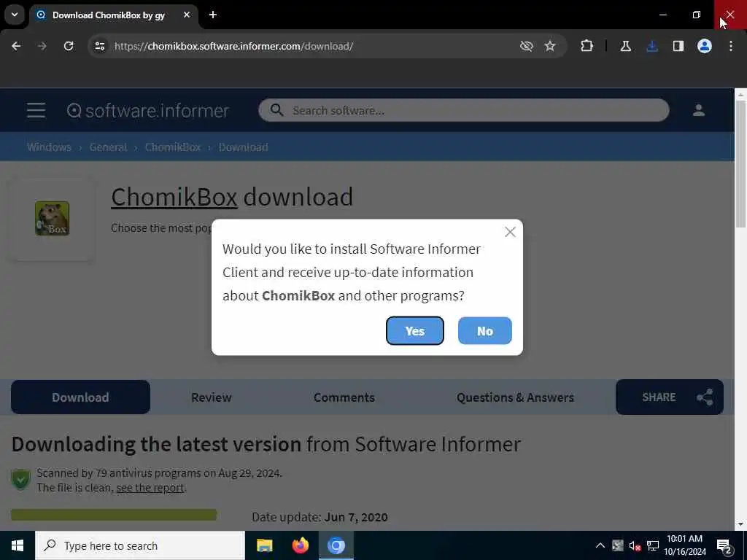
Task: Switch to the Comments tab
Action: [344, 397]
